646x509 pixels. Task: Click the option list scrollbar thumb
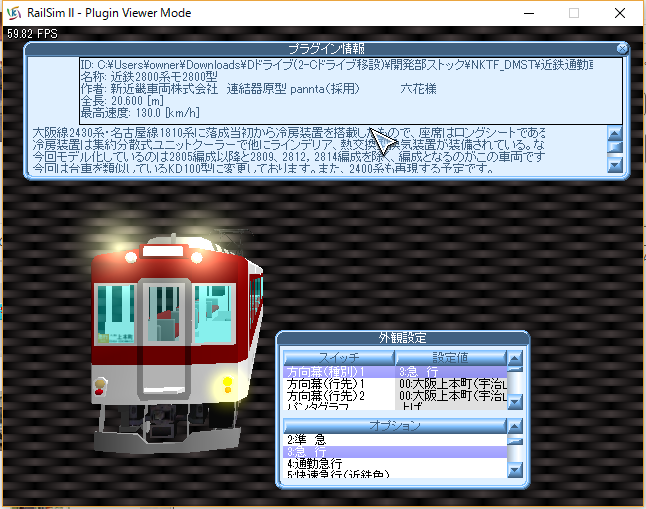point(515,441)
